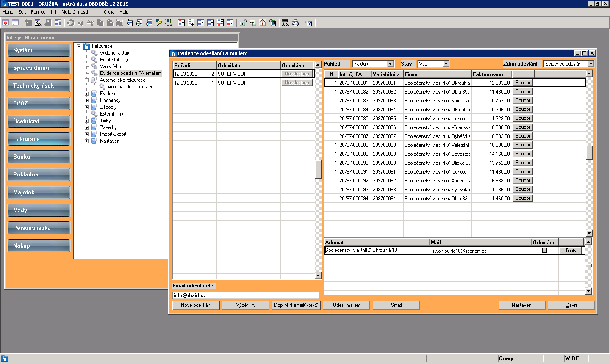The image size is (610, 364).
Task: Click the scissors cut icon
Action: [x=90, y=23]
